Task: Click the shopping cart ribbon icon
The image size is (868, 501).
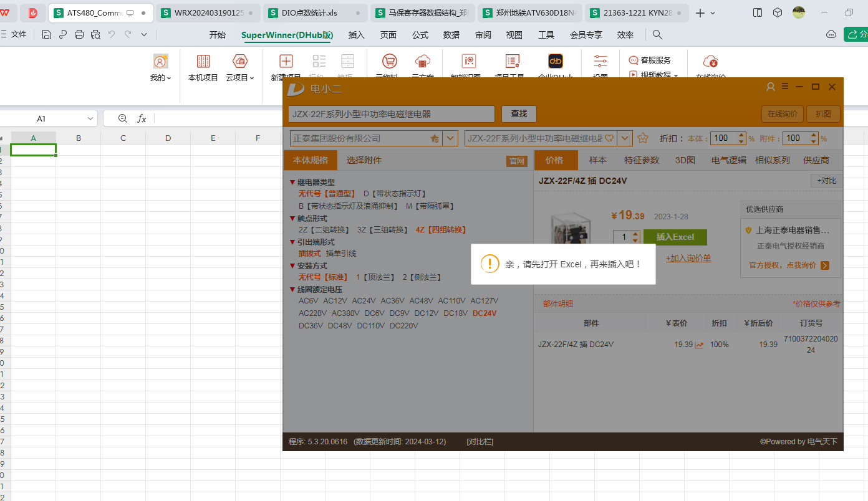Action: pos(390,61)
